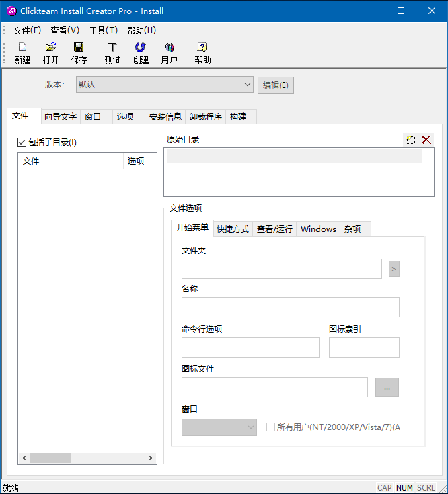
Task: Click the SCRL indicator in status bar
Action: point(426,488)
